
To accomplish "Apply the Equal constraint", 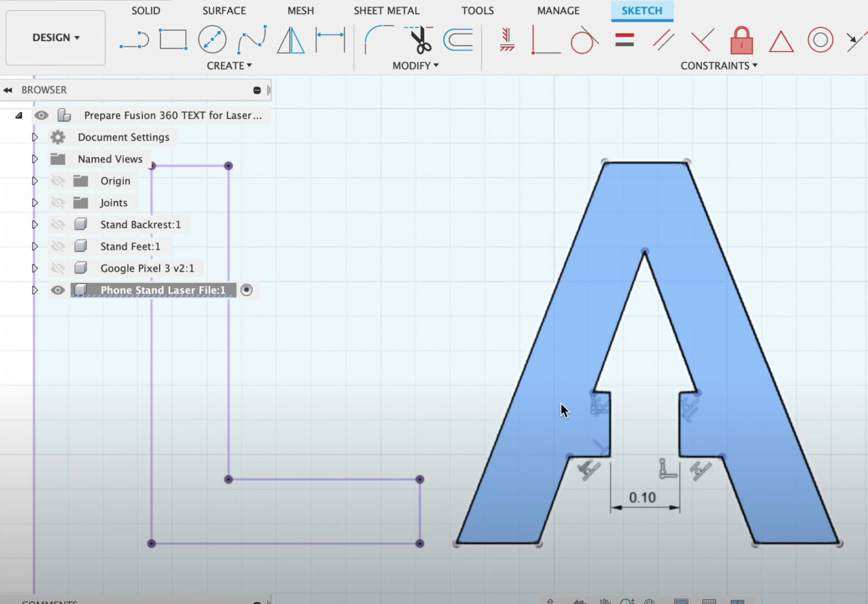I will pyautogui.click(x=625, y=40).
